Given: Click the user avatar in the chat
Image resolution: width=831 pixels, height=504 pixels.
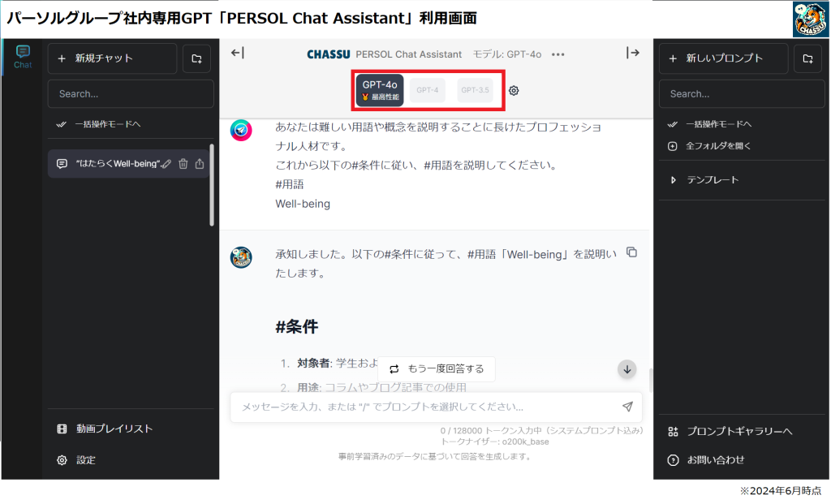Looking at the screenshot, I should point(241,130).
